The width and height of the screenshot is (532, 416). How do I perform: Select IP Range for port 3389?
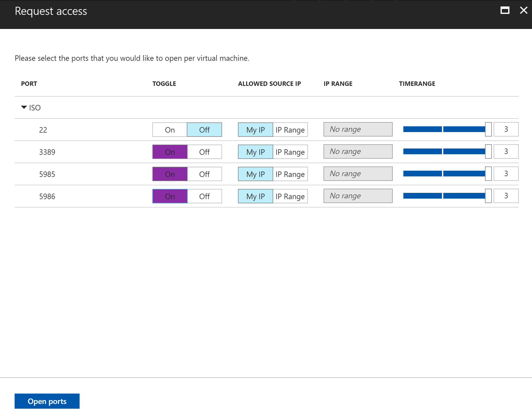(290, 152)
